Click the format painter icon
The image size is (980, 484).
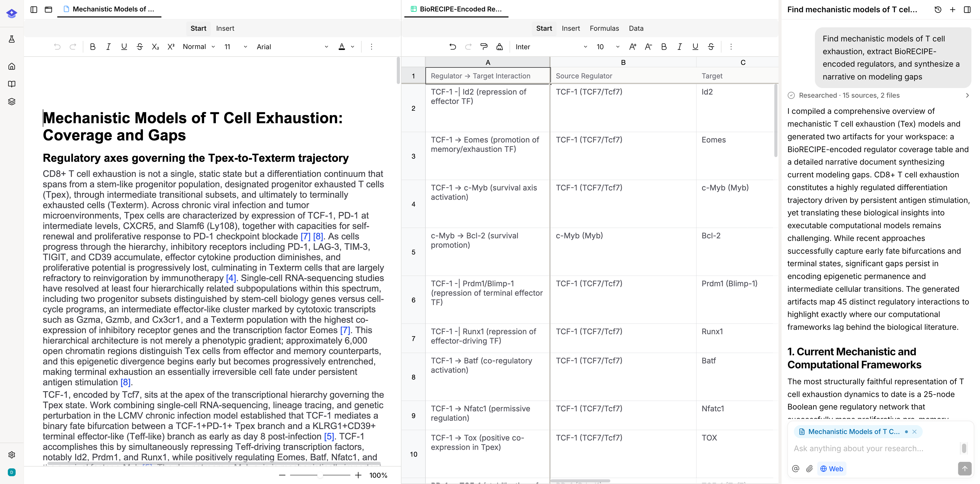(x=484, y=47)
